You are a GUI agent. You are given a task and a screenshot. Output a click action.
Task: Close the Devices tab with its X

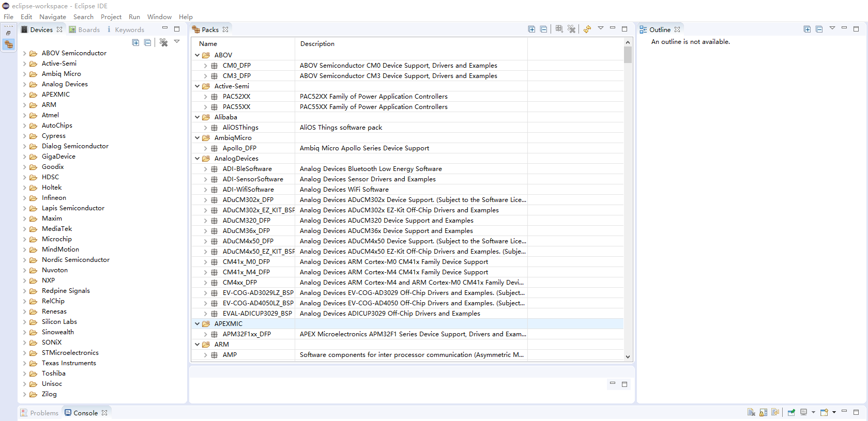click(x=59, y=29)
